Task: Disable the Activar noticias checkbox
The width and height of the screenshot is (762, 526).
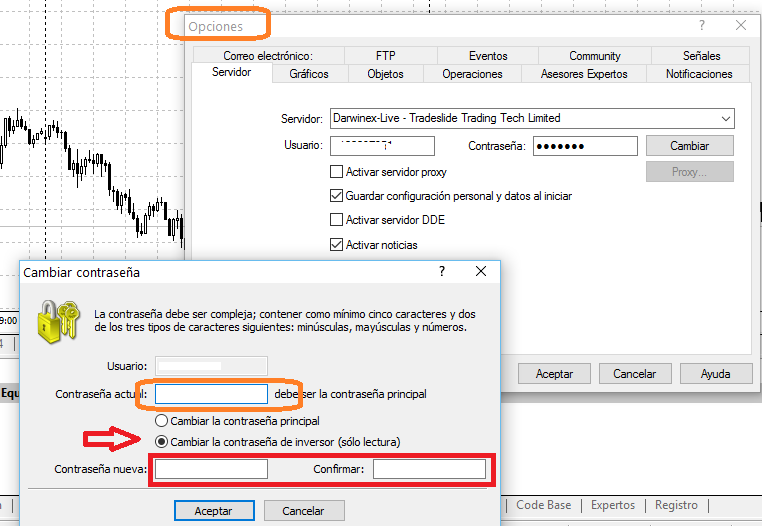Action: 337,244
